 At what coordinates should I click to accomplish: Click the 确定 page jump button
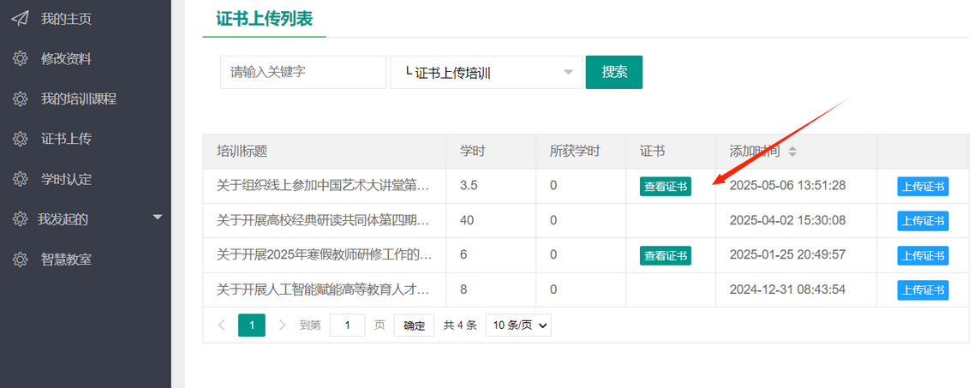pyautogui.click(x=414, y=325)
